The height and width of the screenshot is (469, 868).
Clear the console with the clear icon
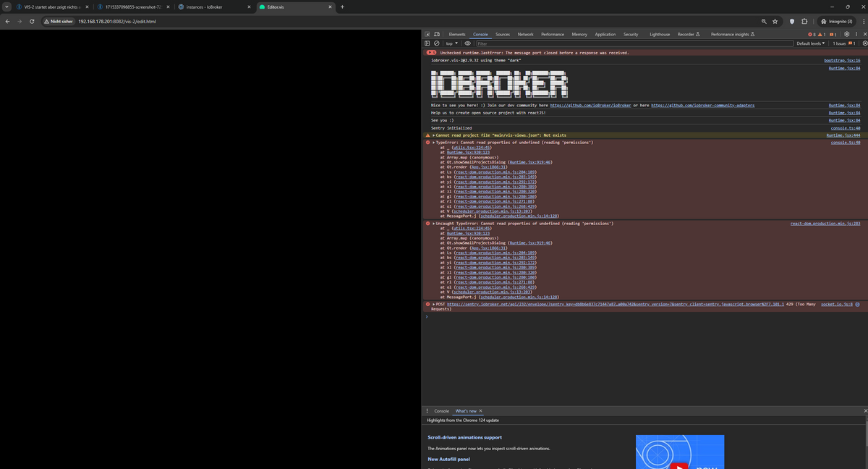coord(437,43)
